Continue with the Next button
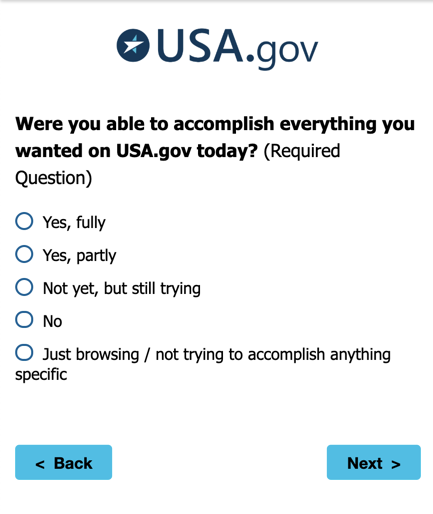The width and height of the screenshot is (433, 514). [x=374, y=462]
